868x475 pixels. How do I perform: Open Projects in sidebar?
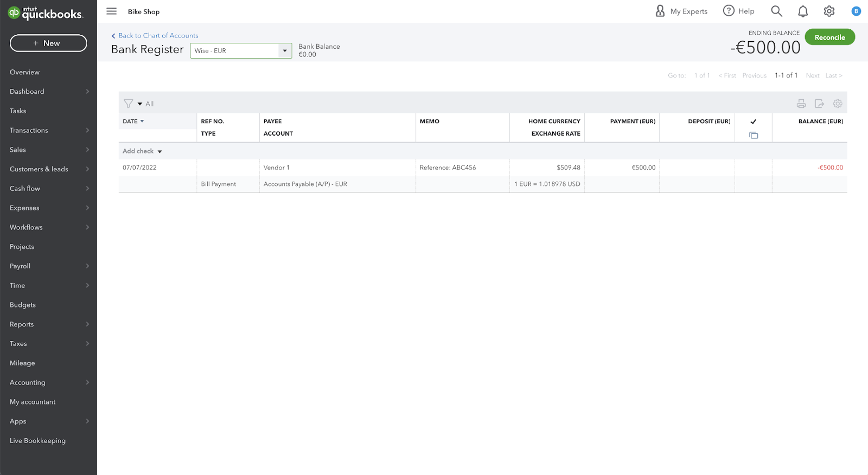pyautogui.click(x=22, y=247)
